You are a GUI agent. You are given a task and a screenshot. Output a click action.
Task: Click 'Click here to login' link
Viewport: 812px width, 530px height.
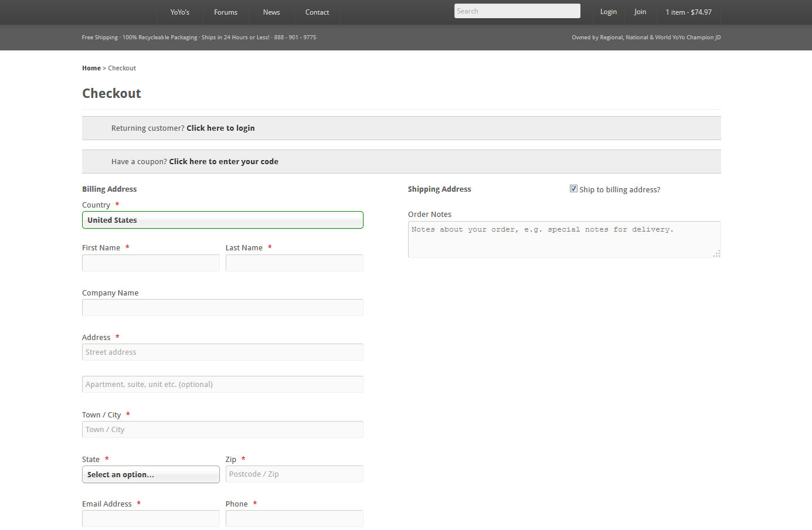[220, 128]
